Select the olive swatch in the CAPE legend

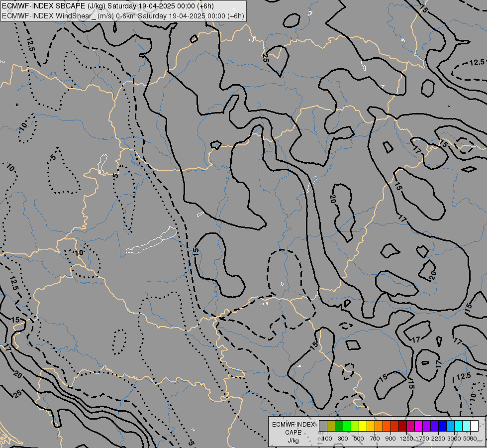click(x=331, y=426)
